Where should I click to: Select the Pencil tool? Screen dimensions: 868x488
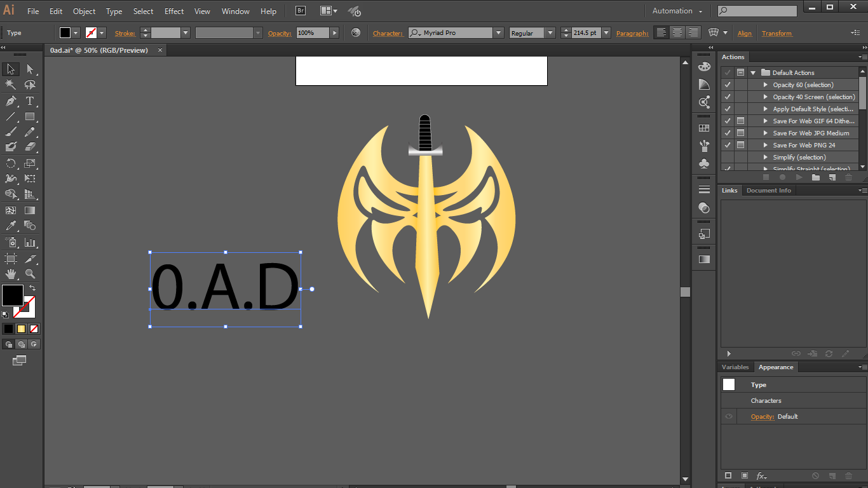[30, 132]
